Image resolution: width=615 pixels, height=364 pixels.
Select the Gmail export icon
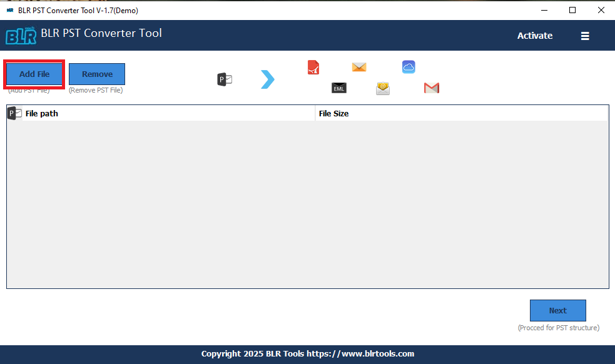tap(431, 88)
